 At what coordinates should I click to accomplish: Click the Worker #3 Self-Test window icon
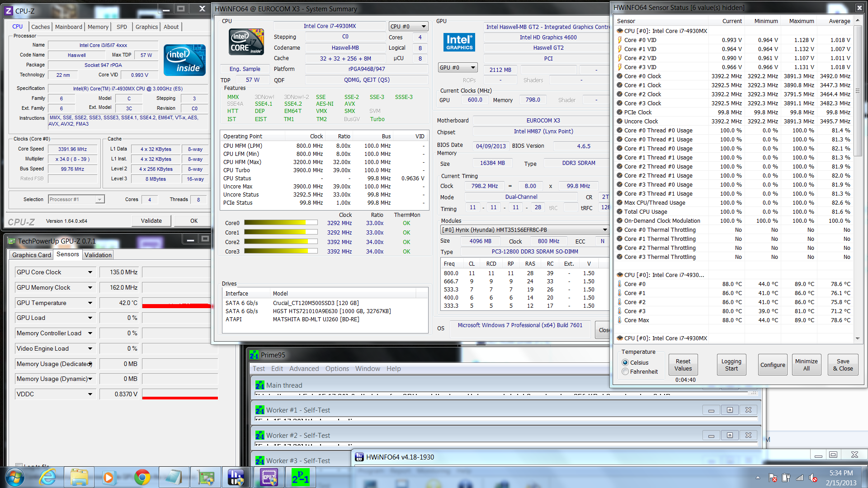point(259,461)
